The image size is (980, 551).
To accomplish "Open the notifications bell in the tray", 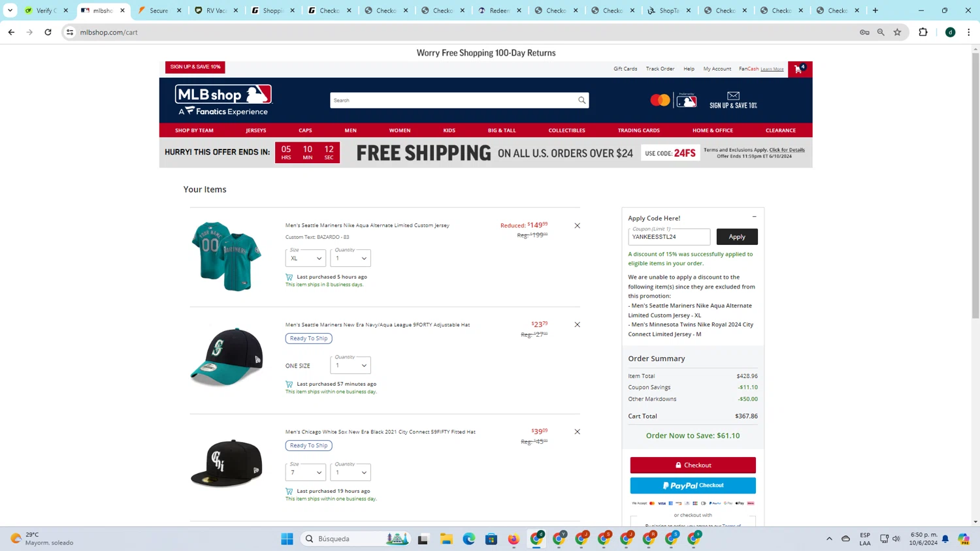I will tap(945, 539).
